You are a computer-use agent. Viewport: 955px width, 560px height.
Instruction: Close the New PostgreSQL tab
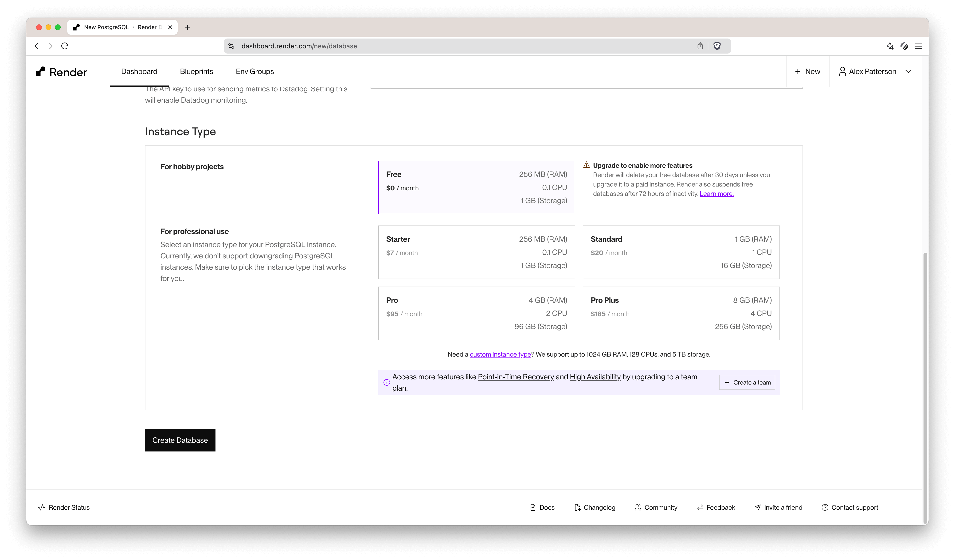coord(170,27)
